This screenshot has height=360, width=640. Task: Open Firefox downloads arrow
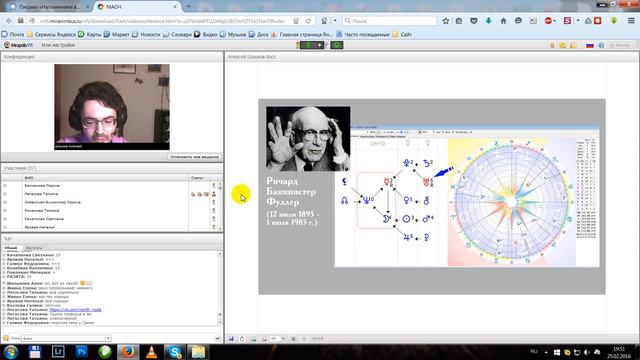[489, 20]
